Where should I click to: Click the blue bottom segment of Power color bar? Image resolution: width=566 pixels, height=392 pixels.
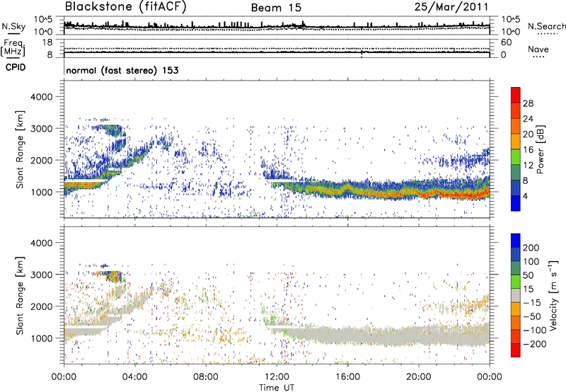tap(516, 203)
